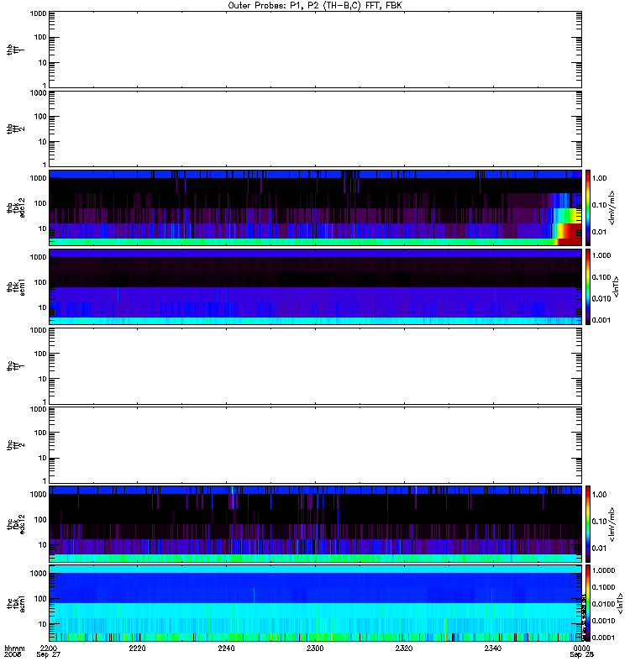
Task: Click the "thc fbk edc12" y-axis title
Action: click(16, 522)
